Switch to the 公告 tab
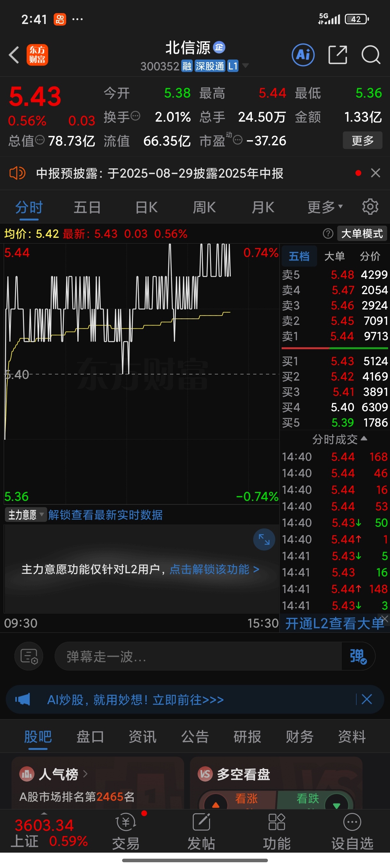 (195, 737)
